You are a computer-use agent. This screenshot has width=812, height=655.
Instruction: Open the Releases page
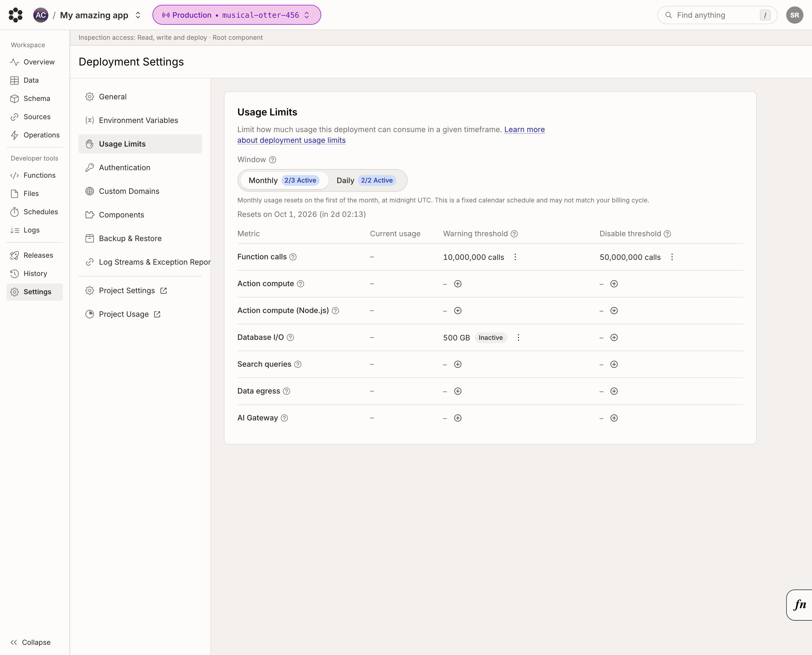tap(34, 256)
